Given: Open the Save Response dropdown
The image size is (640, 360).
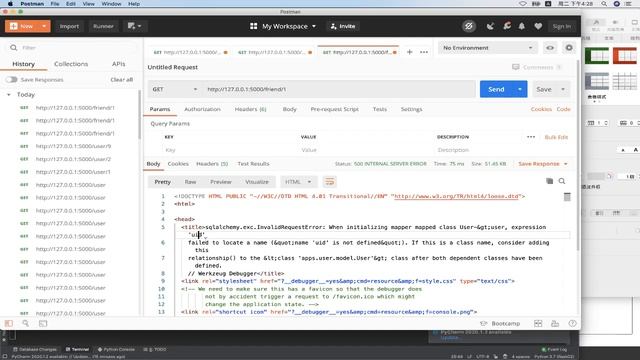Looking at the screenshot, I should coord(543,164).
